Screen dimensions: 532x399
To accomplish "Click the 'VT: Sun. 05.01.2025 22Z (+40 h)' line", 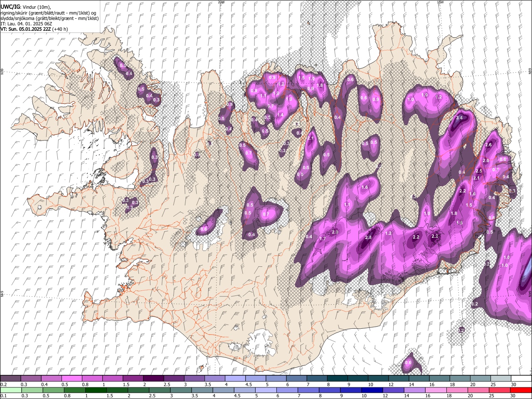I will 34,29.
